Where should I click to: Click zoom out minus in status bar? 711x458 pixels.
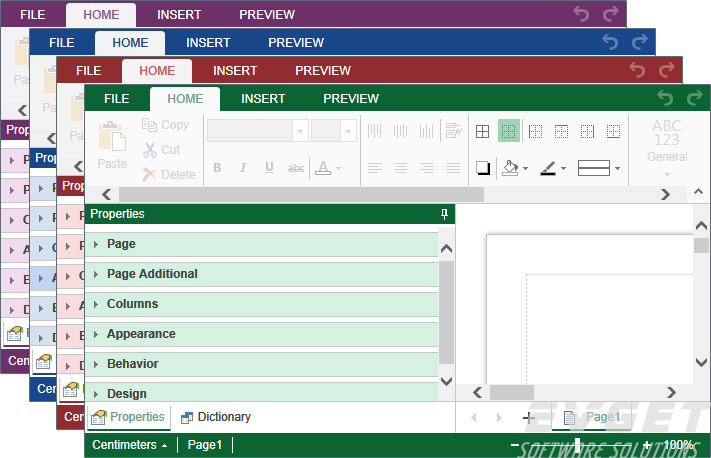pos(515,445)
